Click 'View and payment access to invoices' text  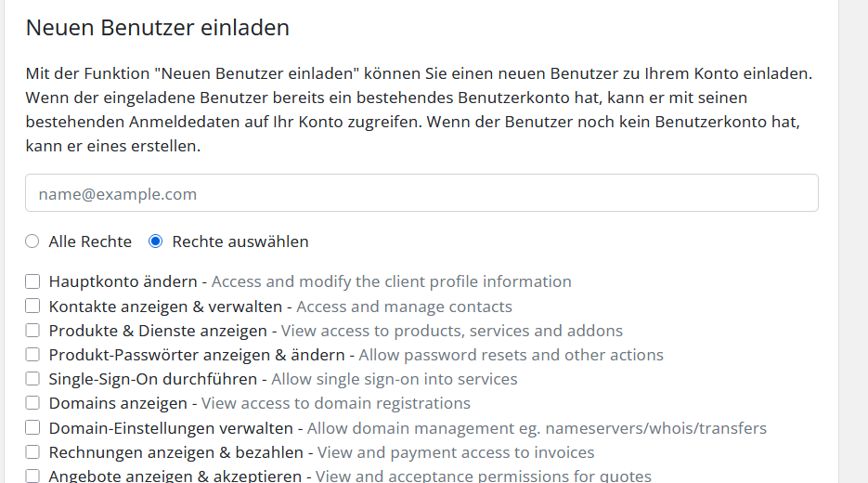point(456,452)
